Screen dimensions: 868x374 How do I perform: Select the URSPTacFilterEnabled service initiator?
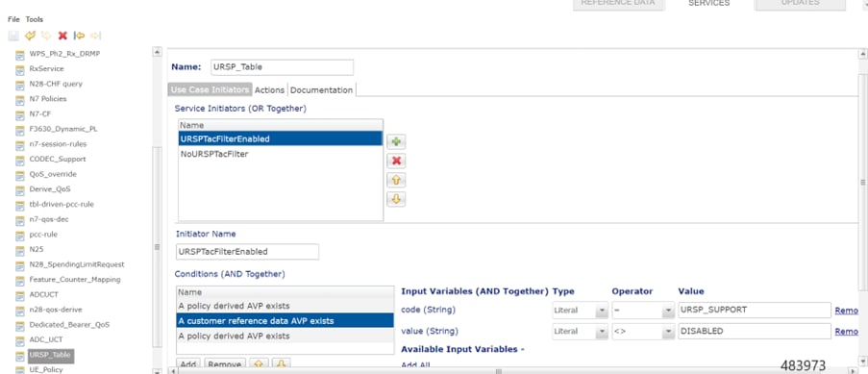280,138
